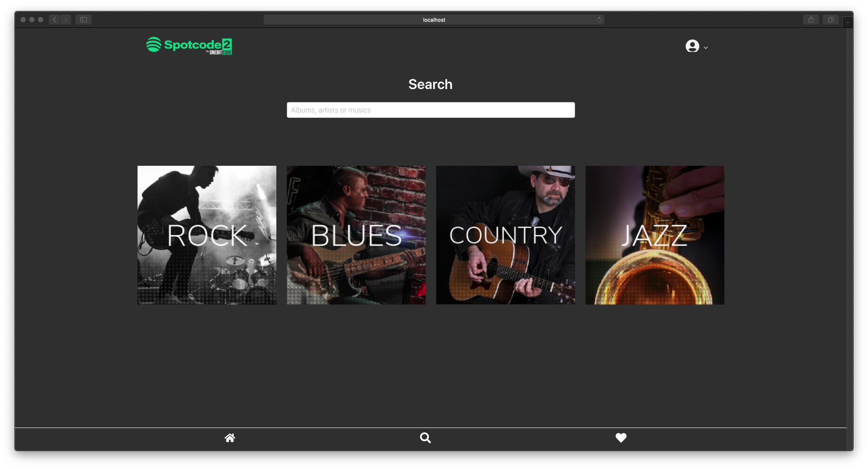
Task: Select the Search magnifier icon in bottom bar
Action: (425, 438)
